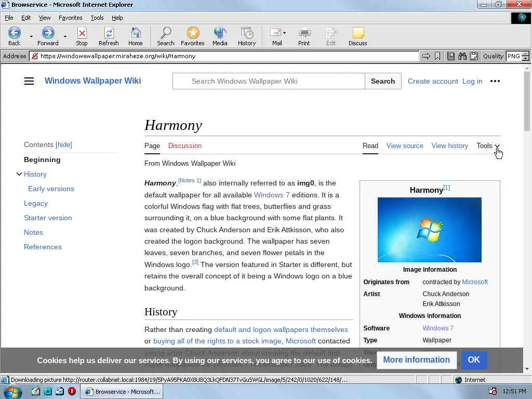Viewport: 532px width, 399px height.
Task: Click the wiki Search button
Action: pos(383,81)
